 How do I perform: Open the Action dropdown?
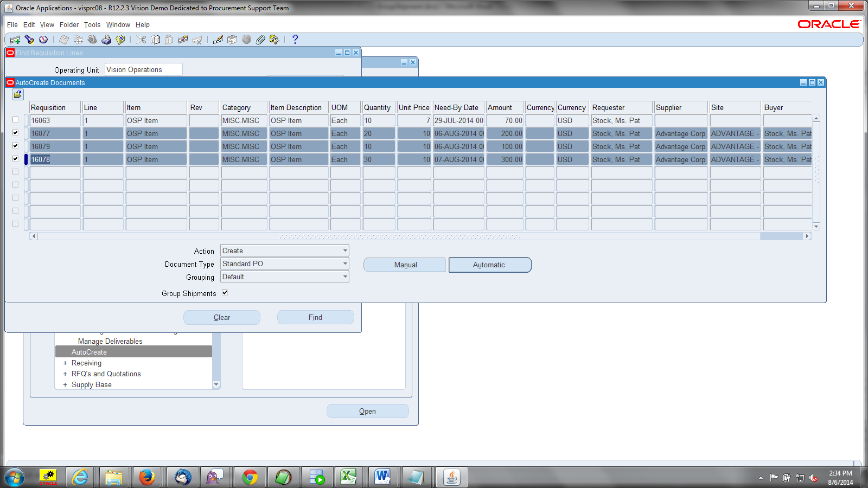tap(345, 251)
